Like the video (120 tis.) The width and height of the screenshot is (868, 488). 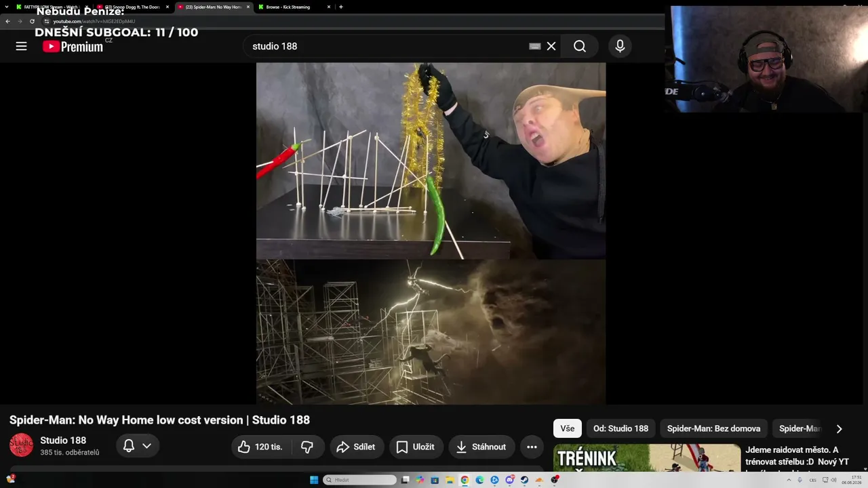[x=261, y=447]
